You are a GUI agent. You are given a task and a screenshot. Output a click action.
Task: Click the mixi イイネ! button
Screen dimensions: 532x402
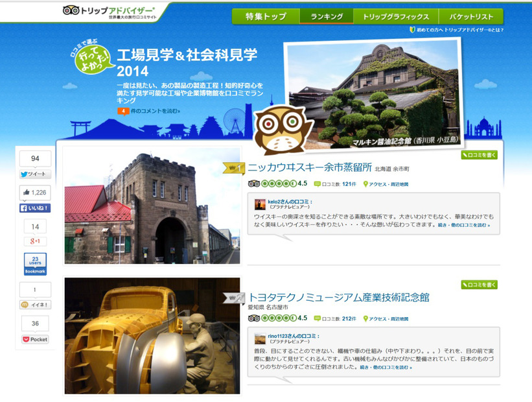(35, 305)
